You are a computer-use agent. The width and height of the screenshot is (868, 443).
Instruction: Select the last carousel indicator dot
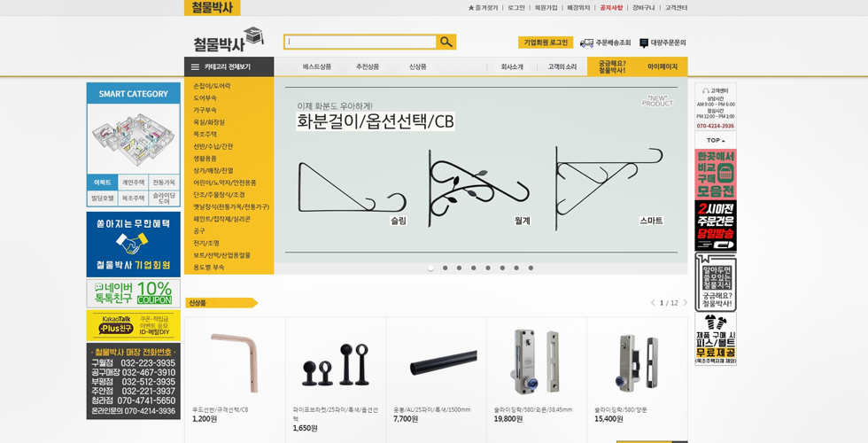tap(531, 268)
